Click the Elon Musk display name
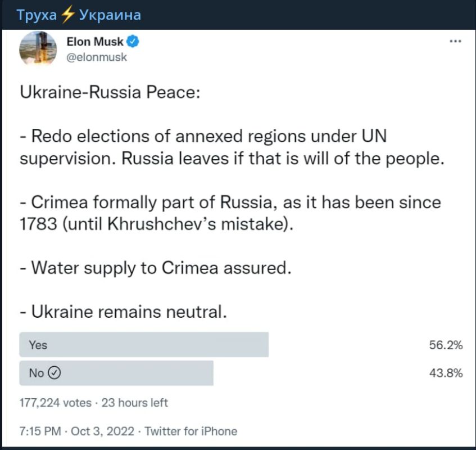The width and height of the screenshot is (476, 450). click(x=96, y=41)
